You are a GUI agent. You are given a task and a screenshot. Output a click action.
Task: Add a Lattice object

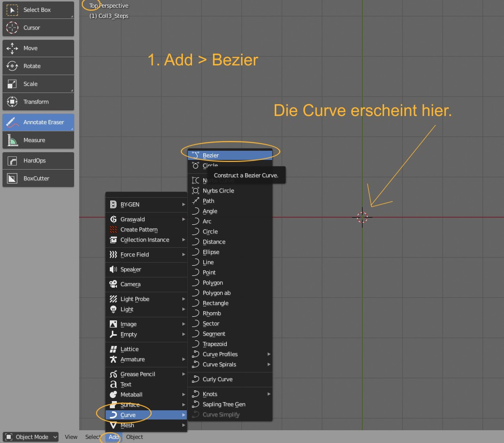(x=146, y=349)
